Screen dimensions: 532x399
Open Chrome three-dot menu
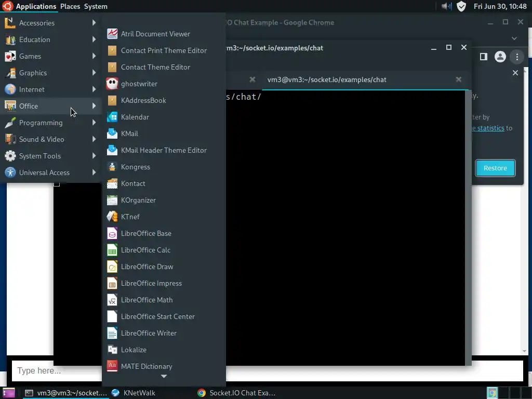tap(517, 57)
